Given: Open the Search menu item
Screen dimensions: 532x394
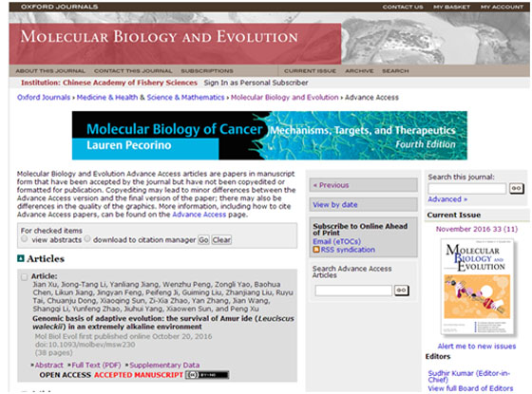Looking at the screenshot, I should tap(395, 71).
